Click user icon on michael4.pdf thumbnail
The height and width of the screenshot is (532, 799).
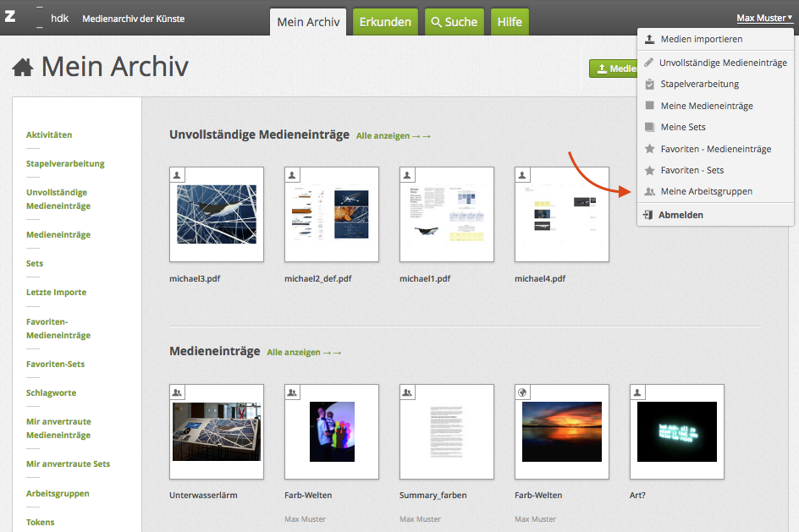[x=522, y=174]
